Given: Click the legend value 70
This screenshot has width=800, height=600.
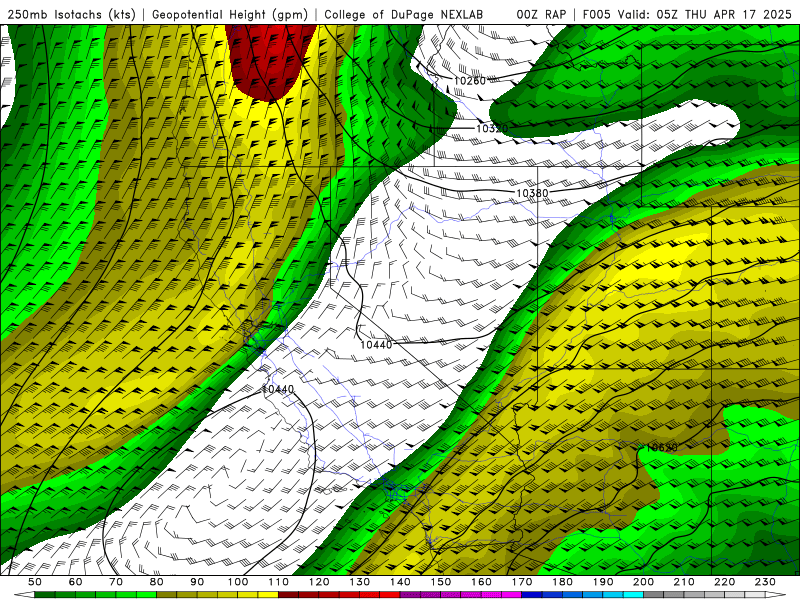Looking at the screenshot, I should pos(116,582).
